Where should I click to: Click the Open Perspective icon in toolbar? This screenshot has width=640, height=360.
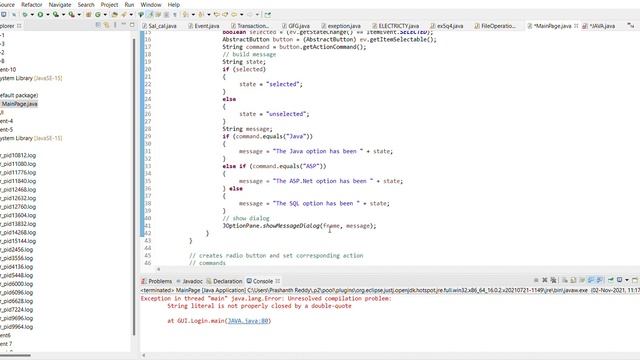pos(267,14)
